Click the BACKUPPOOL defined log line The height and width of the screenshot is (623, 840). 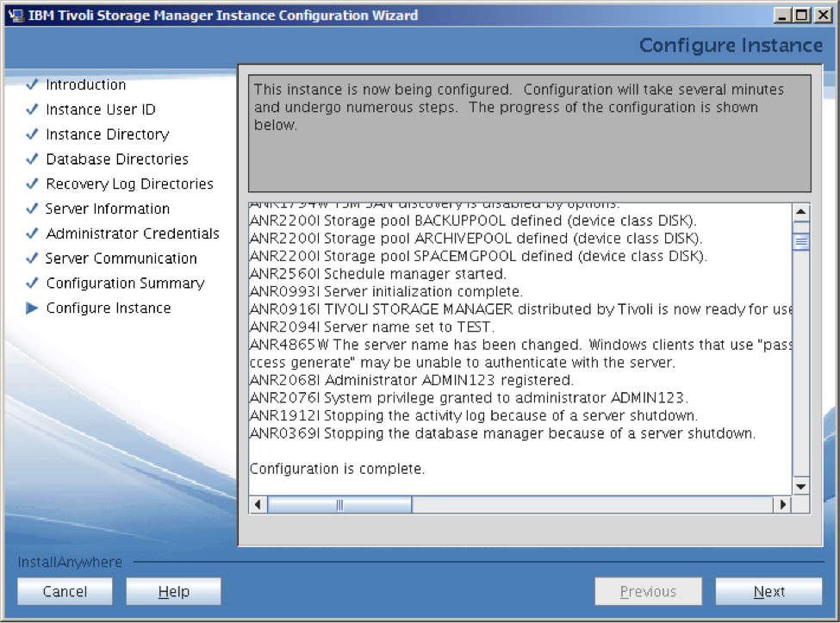[473, 221]
